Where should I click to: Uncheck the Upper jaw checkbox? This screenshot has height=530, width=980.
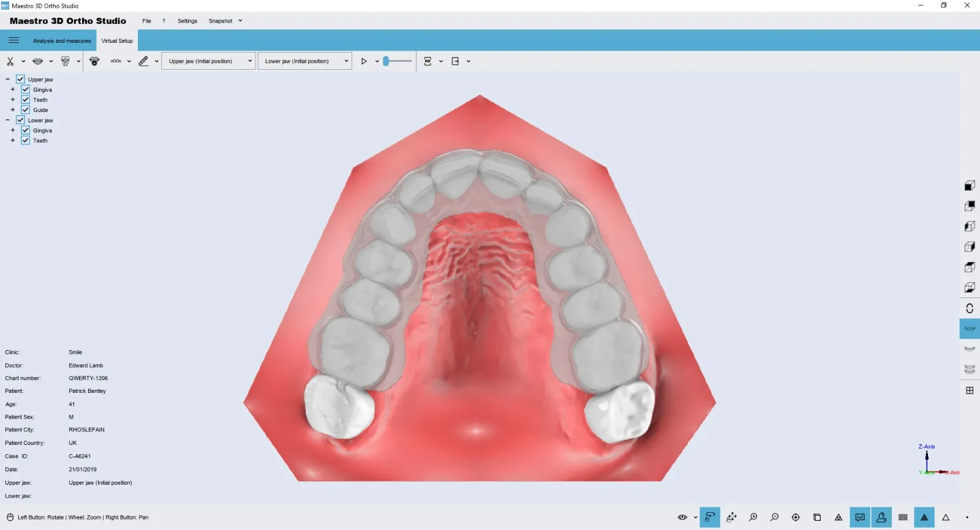(x=20, y=79)
